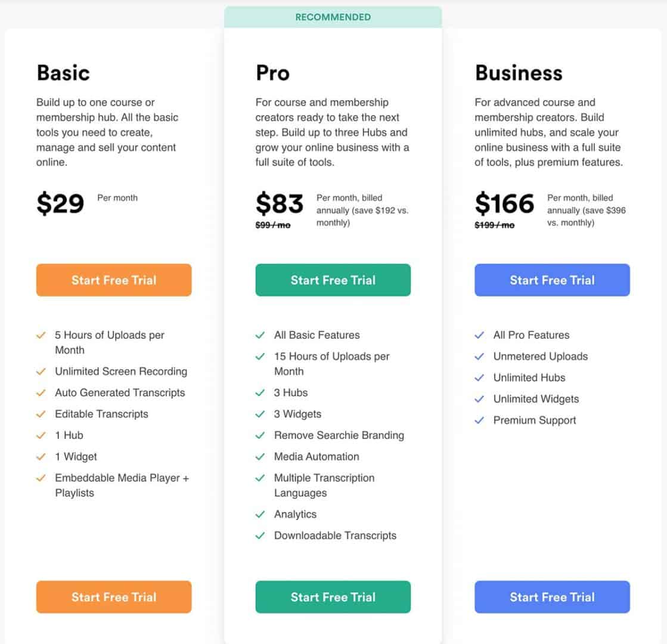
Task: Click the lower blue Business Start Free Trial button
Action: 552,597
